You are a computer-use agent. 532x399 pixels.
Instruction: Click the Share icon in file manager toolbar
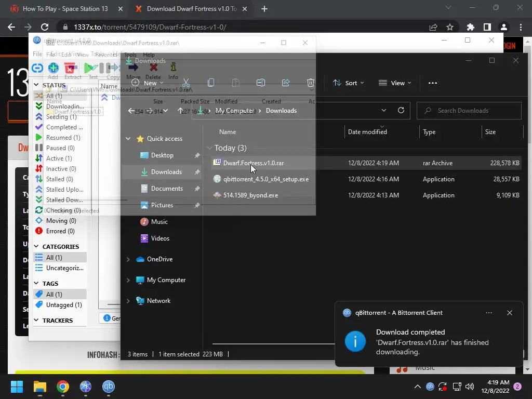(x=286, y=83)
